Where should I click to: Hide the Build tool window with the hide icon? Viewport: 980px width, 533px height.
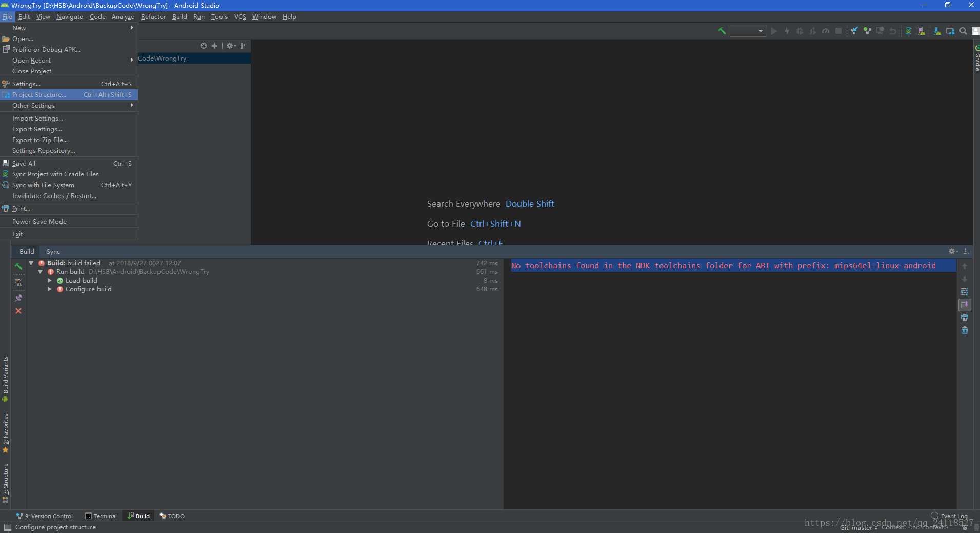pos(966,251)
